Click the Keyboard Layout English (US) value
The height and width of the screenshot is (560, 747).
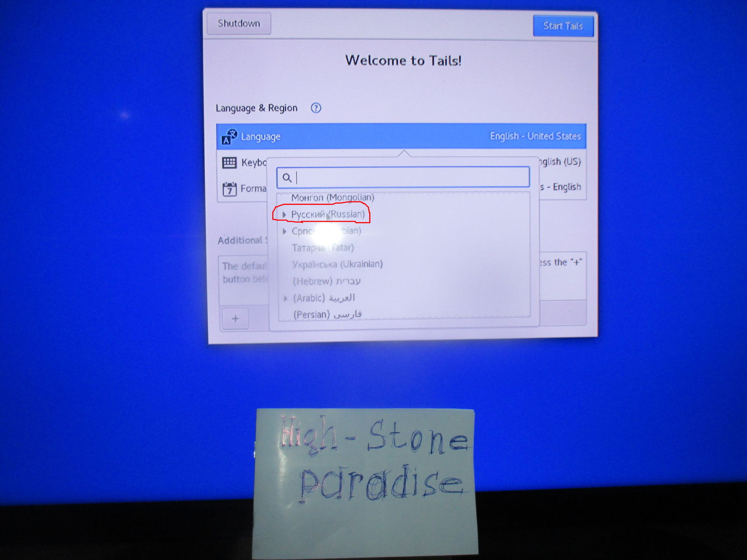pyautogui.click(x=559, y=161)
